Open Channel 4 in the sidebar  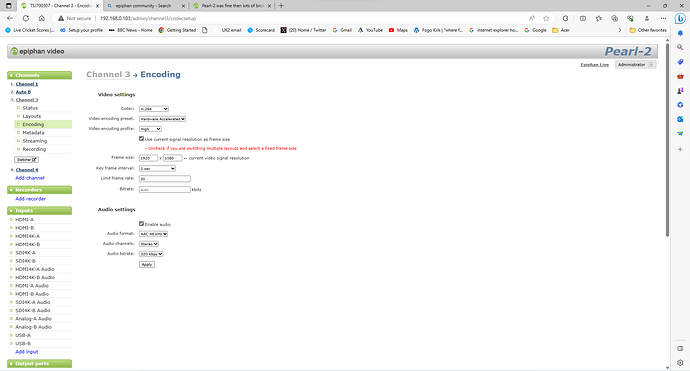pyautogui.click(x=27, y=170)
